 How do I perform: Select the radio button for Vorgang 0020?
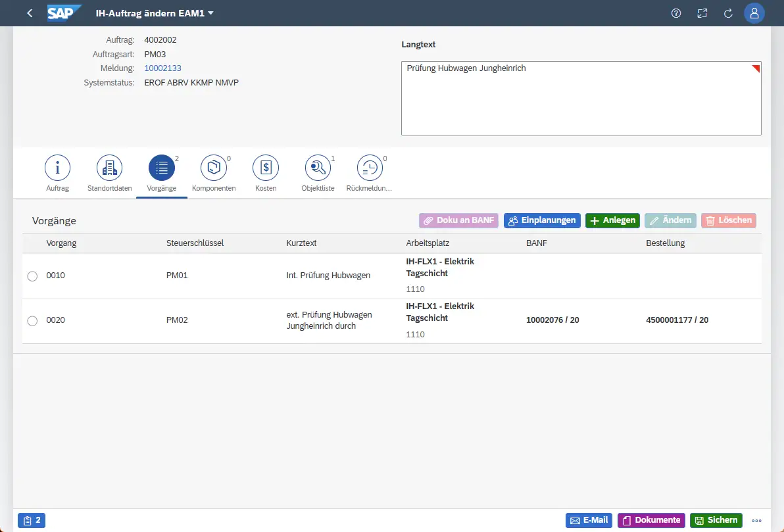pos(32,321)
